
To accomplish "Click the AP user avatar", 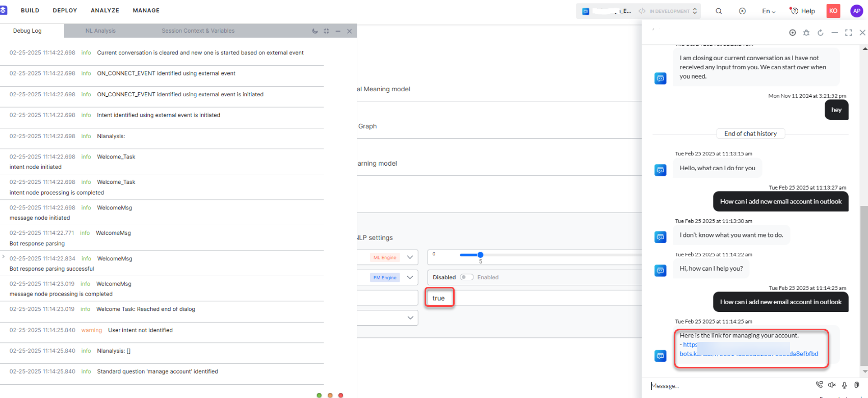I will click(857, 11).
